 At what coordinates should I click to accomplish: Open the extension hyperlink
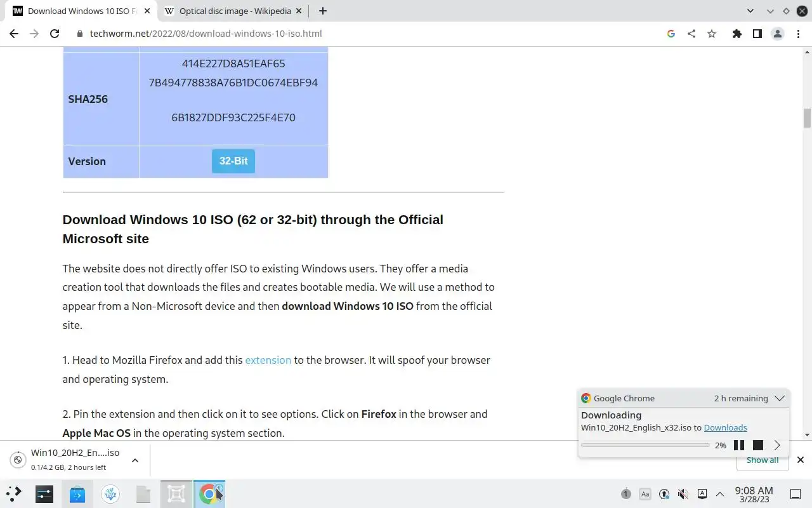[x=268, y=360]
